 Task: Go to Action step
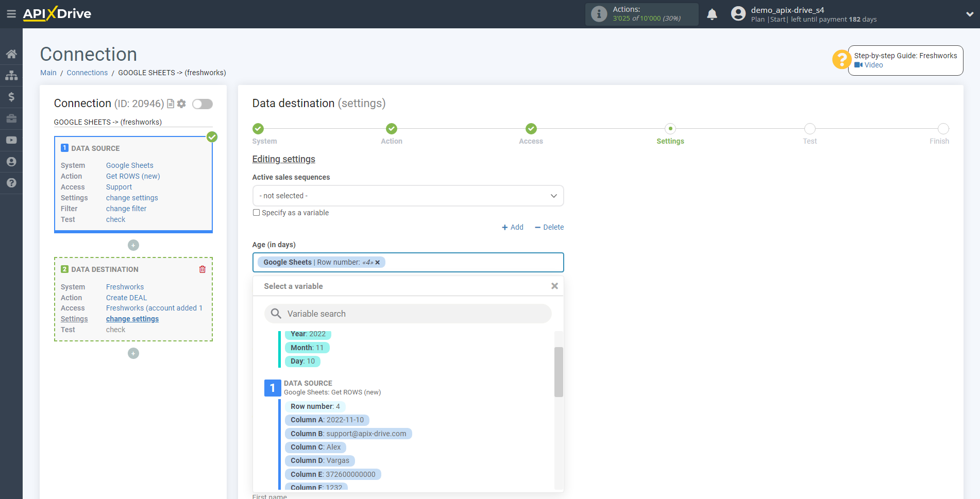click(x=392, y=129)
